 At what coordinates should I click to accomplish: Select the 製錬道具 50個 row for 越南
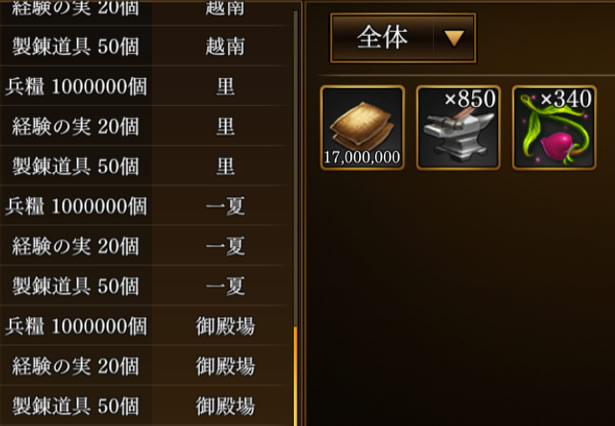[x=146, y=46]
